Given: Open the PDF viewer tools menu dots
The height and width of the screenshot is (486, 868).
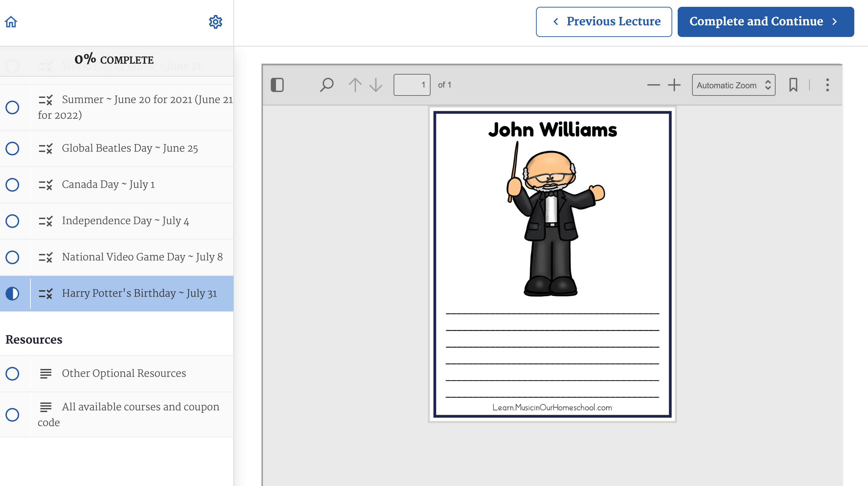Looking at the screenshot, I should tap(828, 85).
